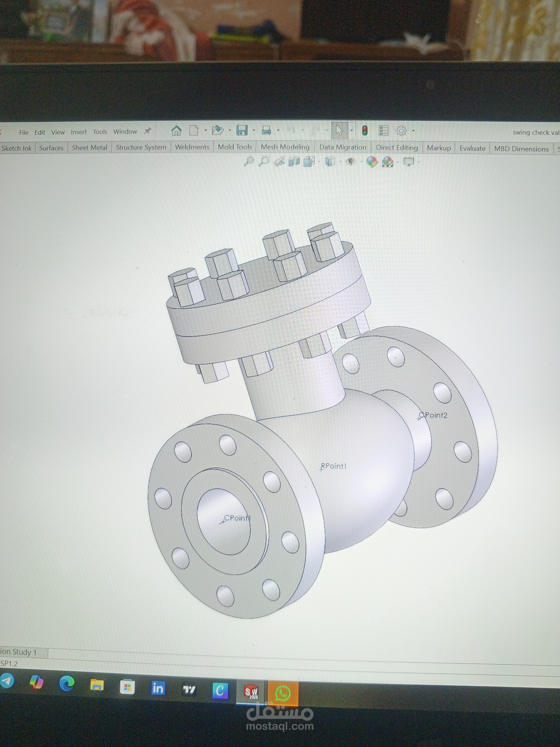Click the Section View icon
This screenshot has height=747, width=560.
(294, 162)
